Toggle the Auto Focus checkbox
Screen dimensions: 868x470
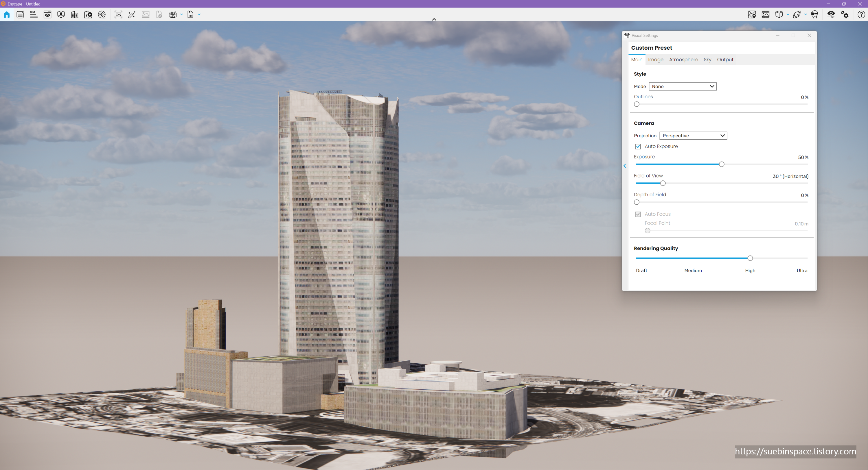coord(638,214)
